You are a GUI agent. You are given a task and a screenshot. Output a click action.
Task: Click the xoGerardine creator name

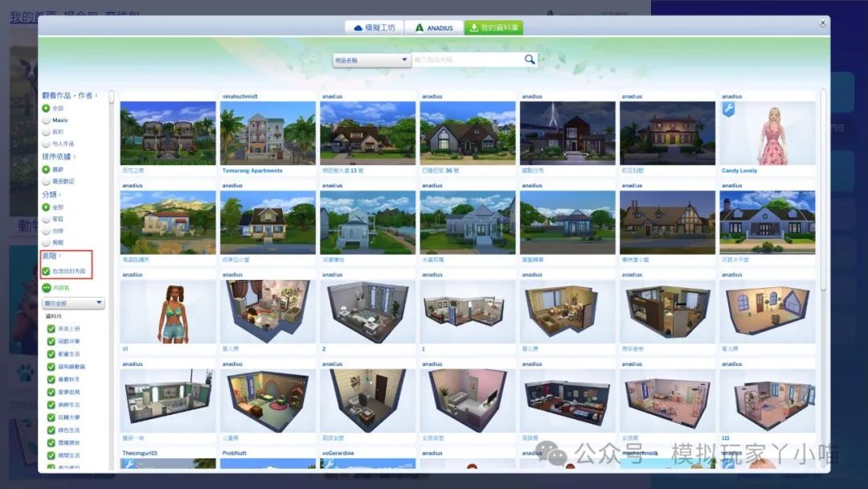pyautogui.click(x=338, y=453)
